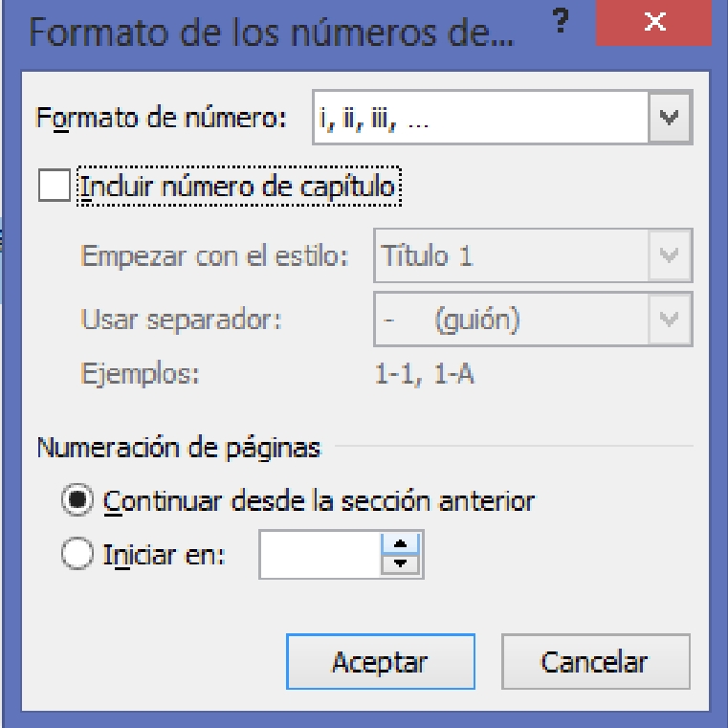728x728 pixels.
Task: Expand the Usar separador dropdown arrow
Action: 669,320
